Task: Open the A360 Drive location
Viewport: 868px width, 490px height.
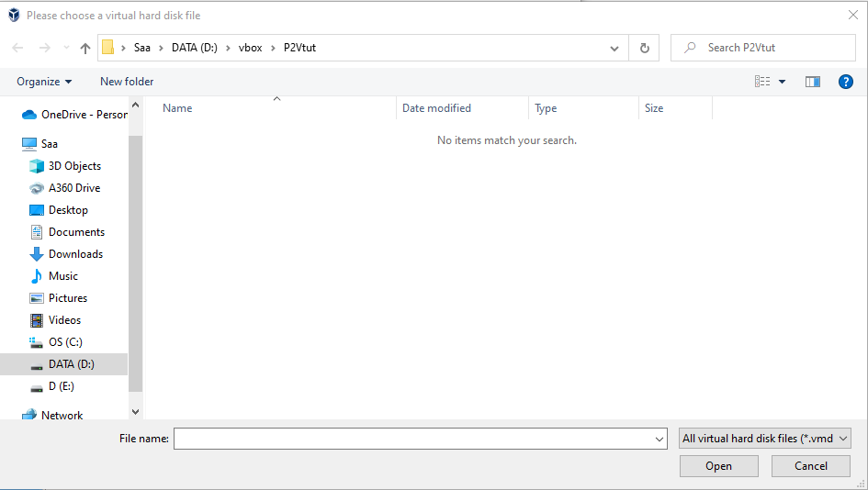Action: [x=73, y=188]
